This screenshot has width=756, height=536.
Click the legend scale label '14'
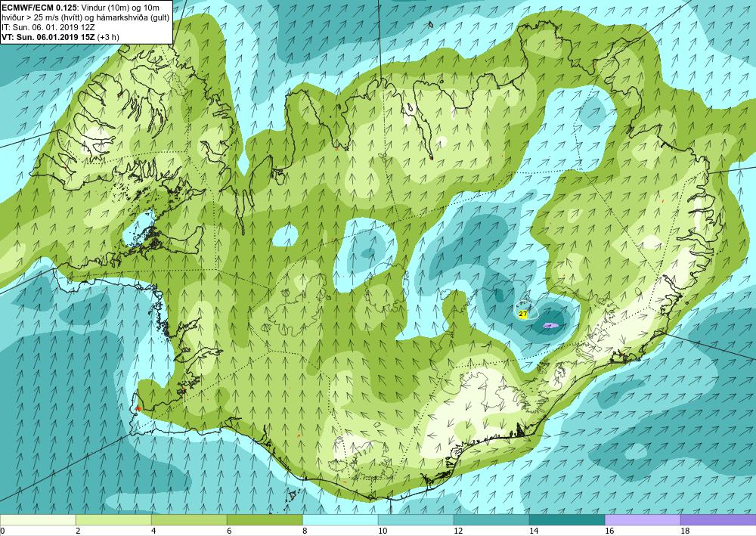click(x=534, y=531)
